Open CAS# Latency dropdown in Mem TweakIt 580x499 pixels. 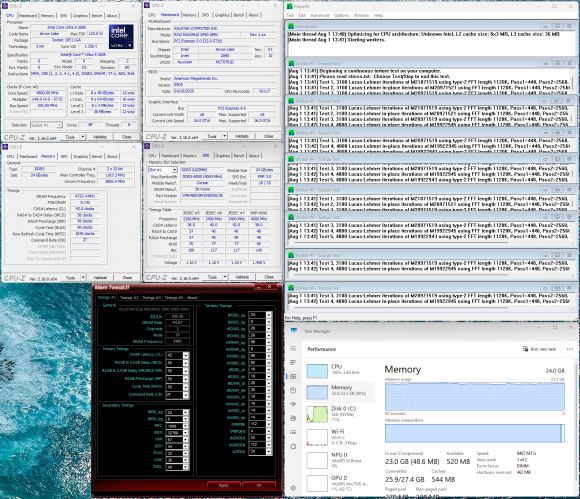186,355
